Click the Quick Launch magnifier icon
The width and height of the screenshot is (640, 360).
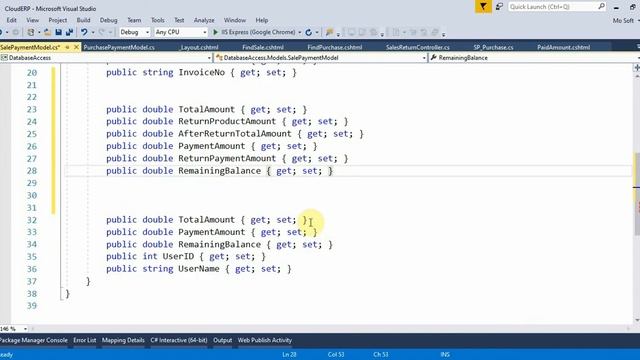pyautogui.click(x=601, y=7)
